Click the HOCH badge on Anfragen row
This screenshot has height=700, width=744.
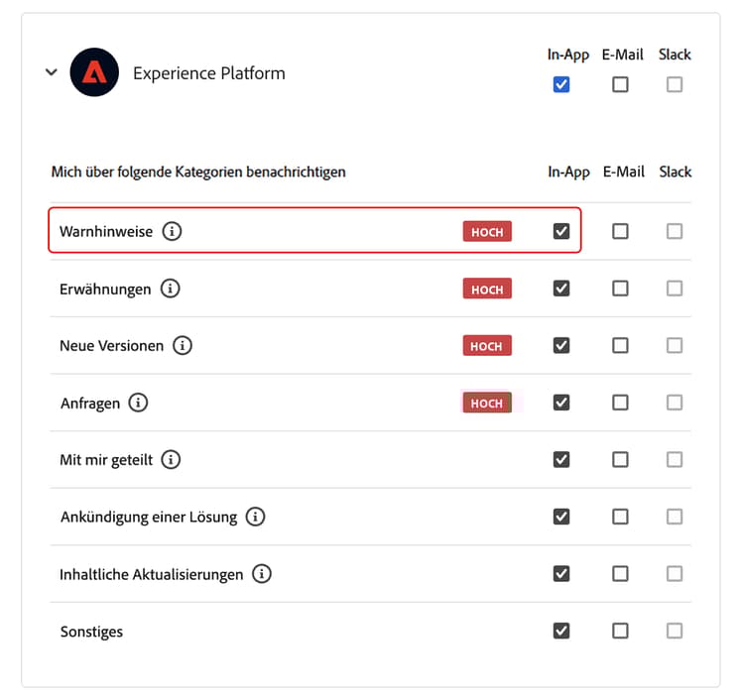487,404
